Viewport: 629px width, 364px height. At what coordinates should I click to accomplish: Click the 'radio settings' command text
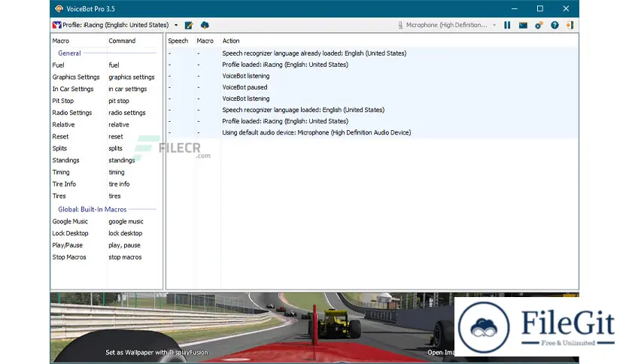point(126,113)
